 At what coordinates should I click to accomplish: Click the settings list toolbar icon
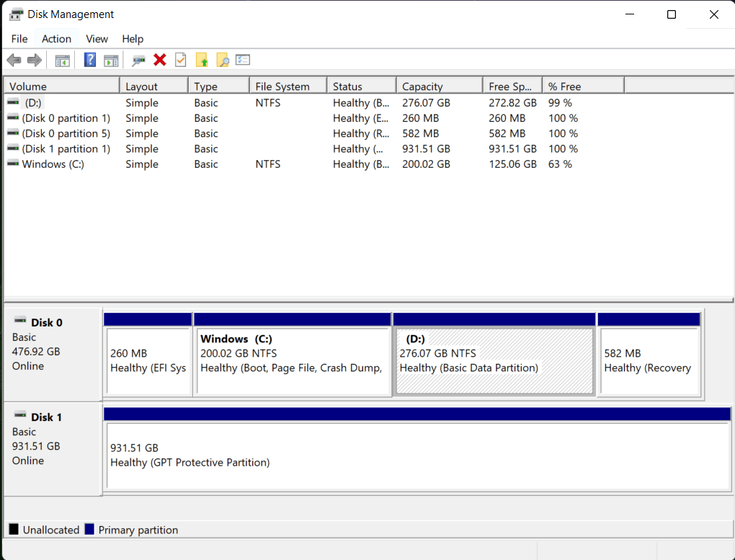coord(243,60)
